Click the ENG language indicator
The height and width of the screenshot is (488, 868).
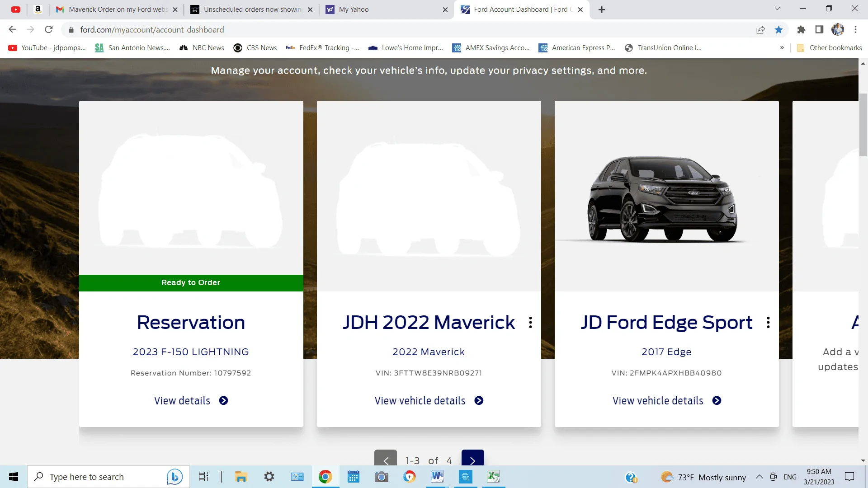[790, 477]
